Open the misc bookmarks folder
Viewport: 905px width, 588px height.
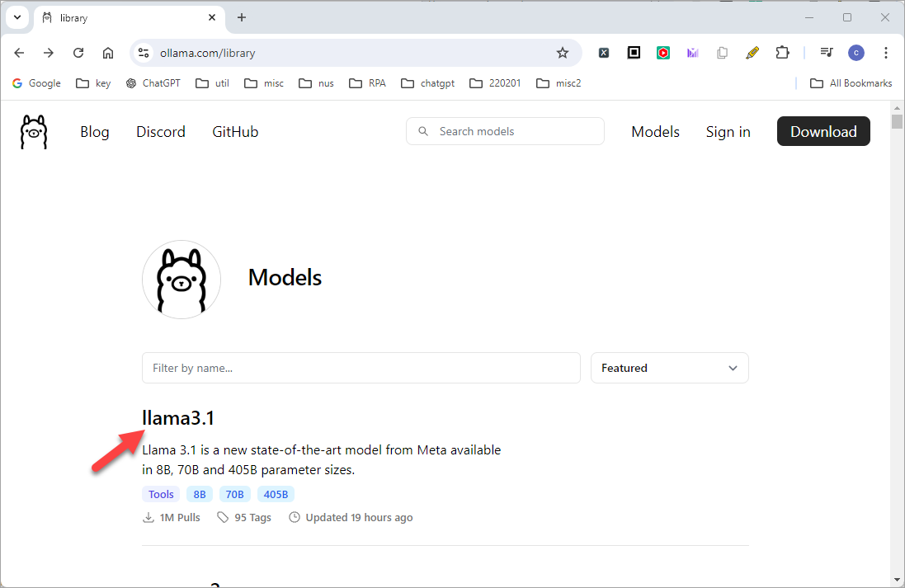(x=264, y=83)
